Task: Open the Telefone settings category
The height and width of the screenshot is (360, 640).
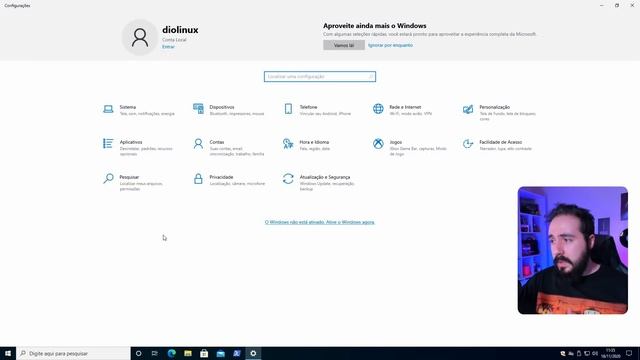Action: (x=318, y=110)
